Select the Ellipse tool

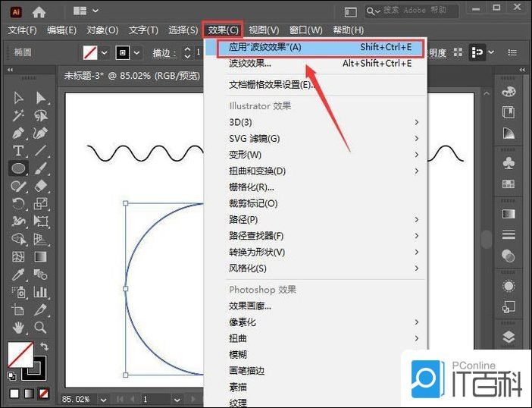click(x=18, y=168)
